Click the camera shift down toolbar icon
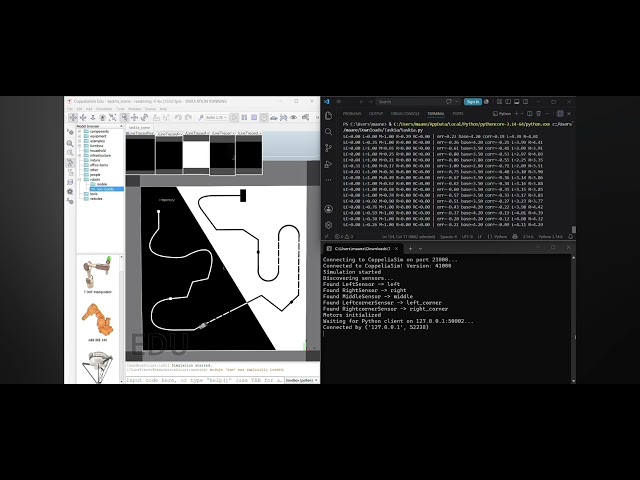This screenshot has height=480, width=640. click(93, 118)
